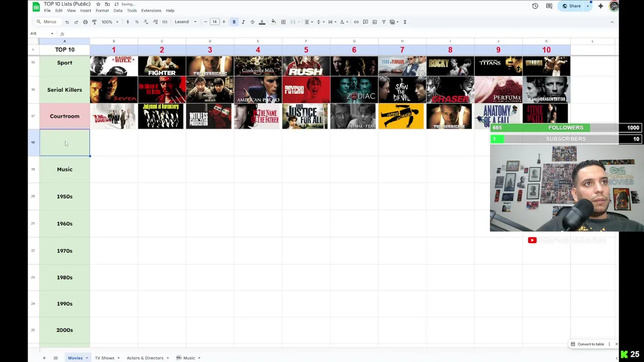Click the Move to folder icon
This screenshot has height=362, width=644.
coord(107,4)
